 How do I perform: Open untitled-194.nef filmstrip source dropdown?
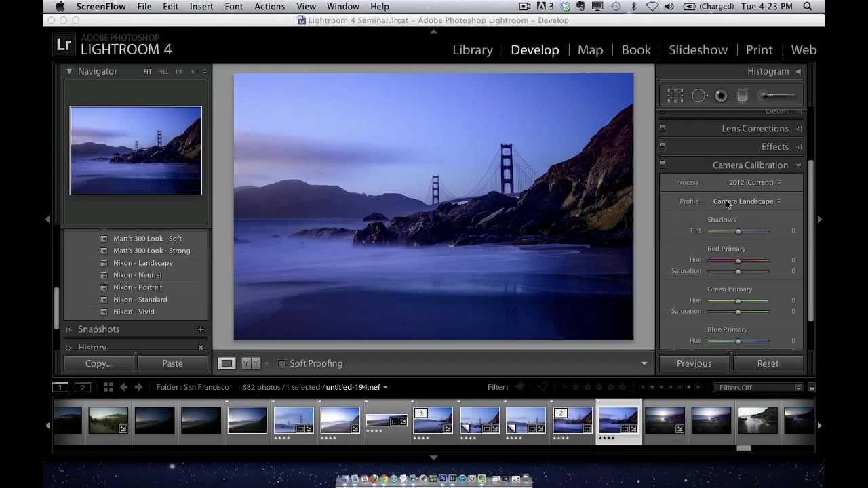click(357, 387)
